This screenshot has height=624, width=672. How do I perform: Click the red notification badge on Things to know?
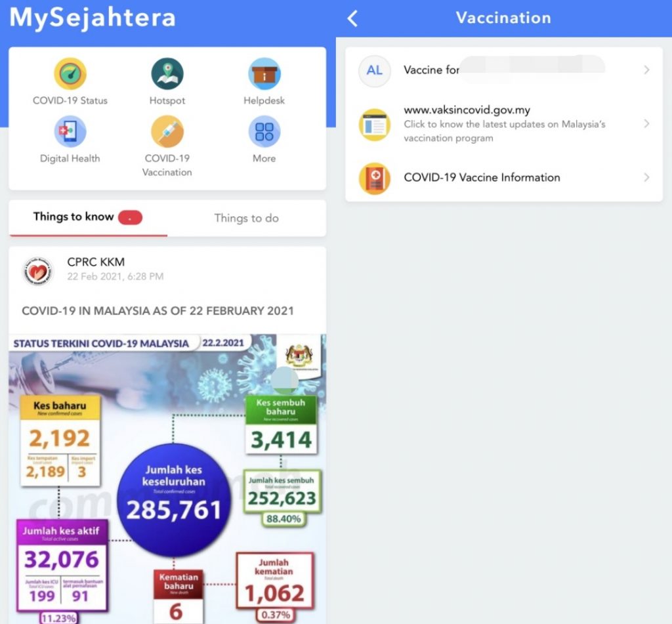click(131, 218)
